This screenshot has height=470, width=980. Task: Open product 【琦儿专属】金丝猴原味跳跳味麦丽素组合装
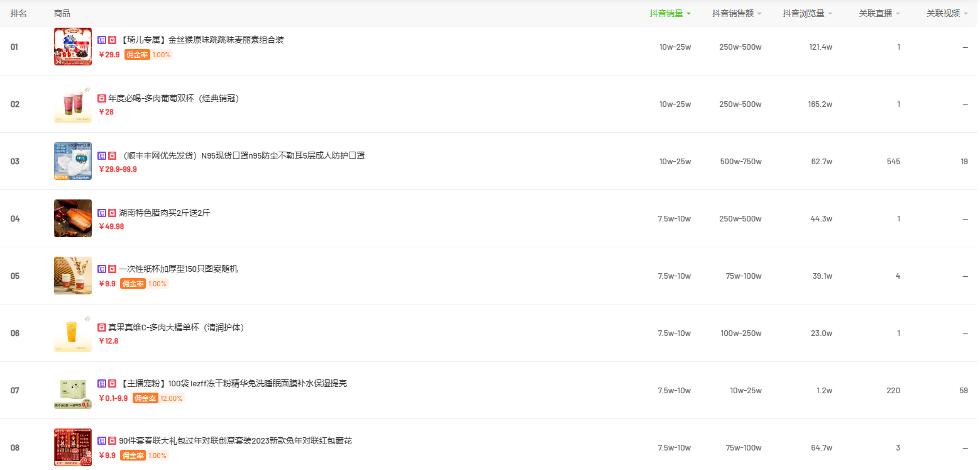click(x=201, y=40)
